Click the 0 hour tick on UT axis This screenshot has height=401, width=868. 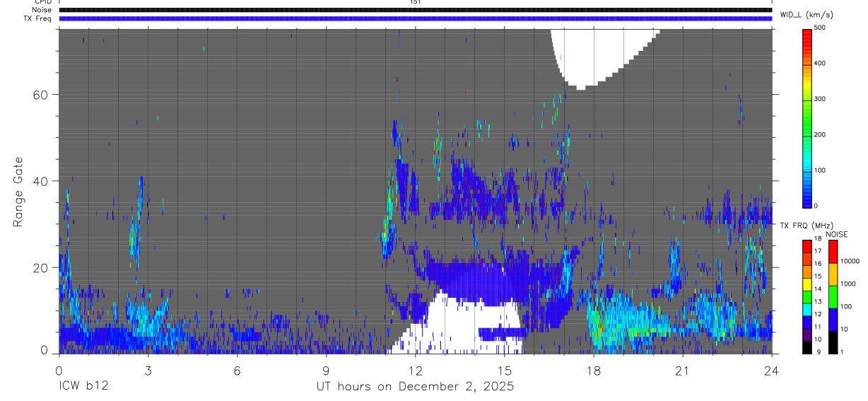59,371
